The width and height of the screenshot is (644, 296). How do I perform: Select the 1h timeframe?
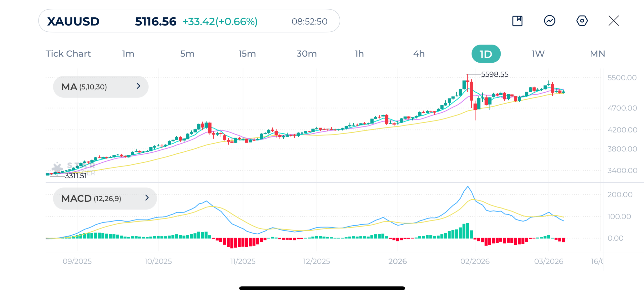click(x=359, y=54)
